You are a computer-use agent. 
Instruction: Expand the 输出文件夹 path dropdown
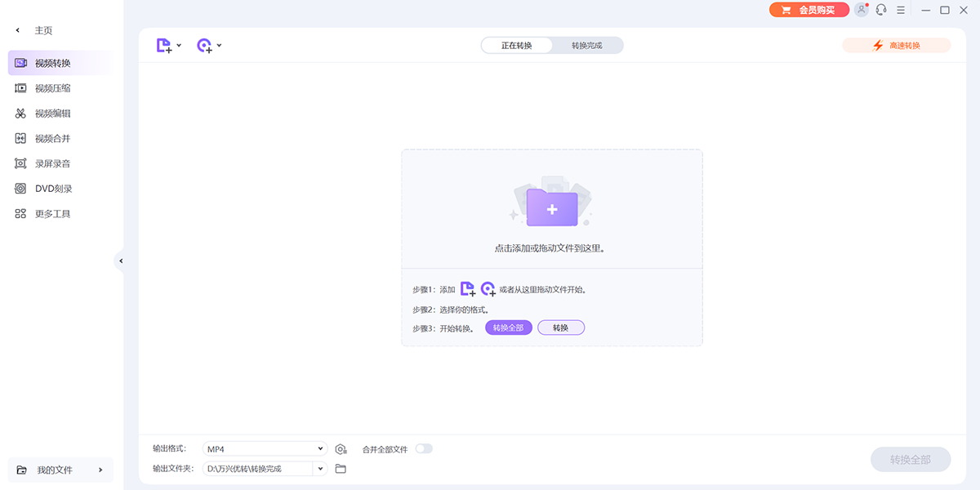point(320,469)
